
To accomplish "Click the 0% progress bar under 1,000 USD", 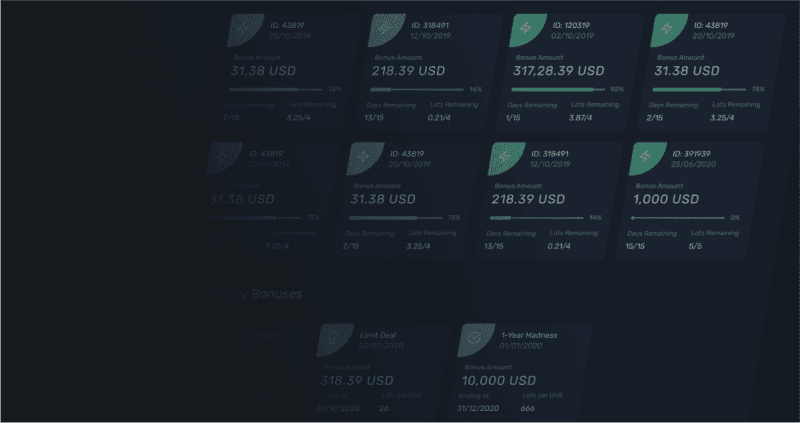I will tap(678, 218).
